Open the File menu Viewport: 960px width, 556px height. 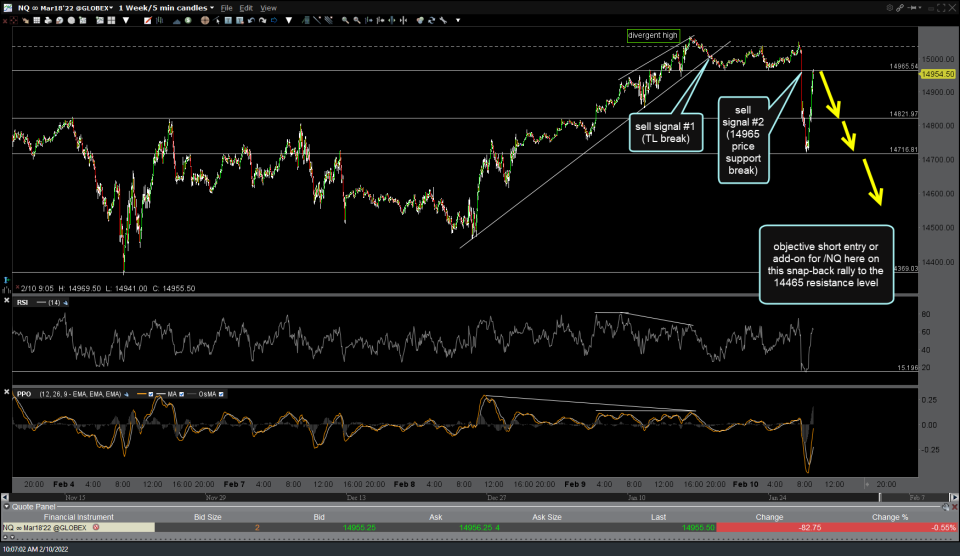[x=227, y=8]
